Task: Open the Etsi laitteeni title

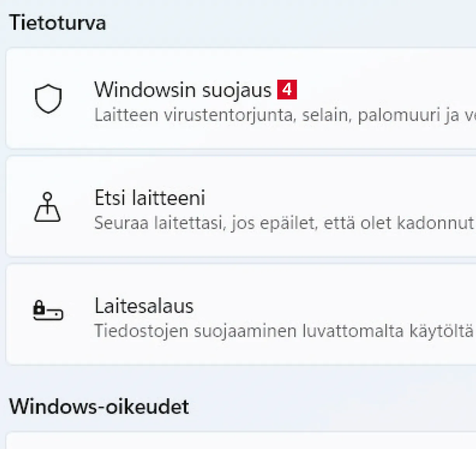Action: [150, 198]
